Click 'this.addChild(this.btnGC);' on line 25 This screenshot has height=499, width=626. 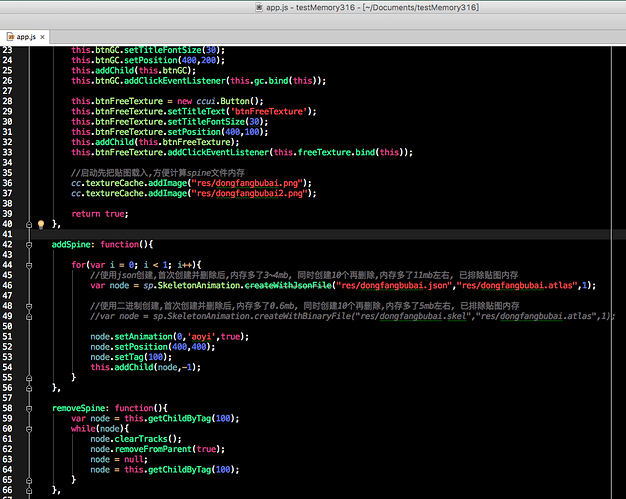click(x=134, y=71)
